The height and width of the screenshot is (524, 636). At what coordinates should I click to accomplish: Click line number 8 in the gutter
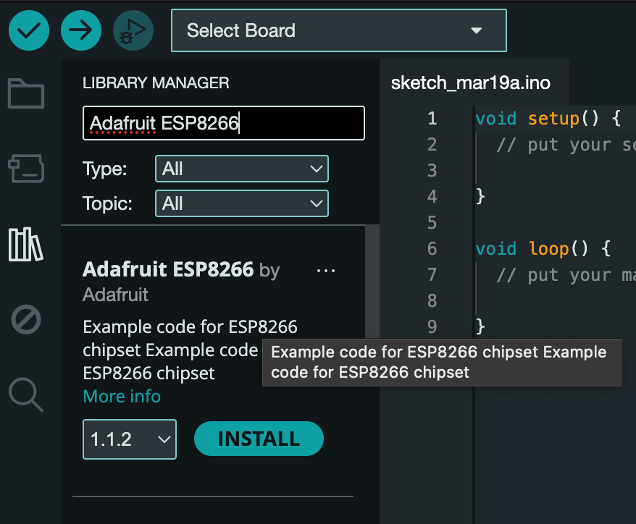pos(432,301)
